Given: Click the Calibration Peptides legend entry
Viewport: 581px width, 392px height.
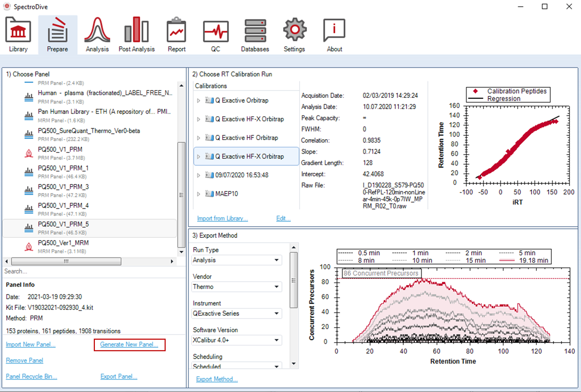Looking at the screenshot, I should [x=509, y=91].
